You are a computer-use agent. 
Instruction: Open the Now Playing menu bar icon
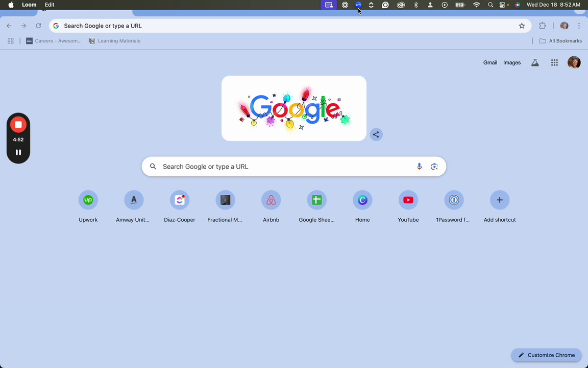445,5
